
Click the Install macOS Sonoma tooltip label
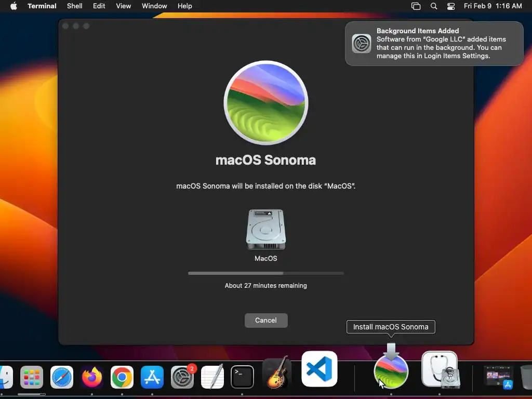391,327
